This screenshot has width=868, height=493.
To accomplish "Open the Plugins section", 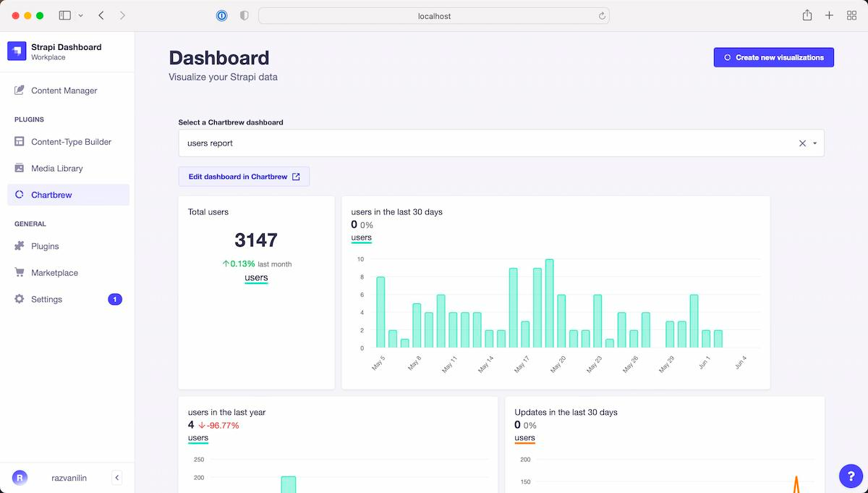I will (x=43, y=246).
